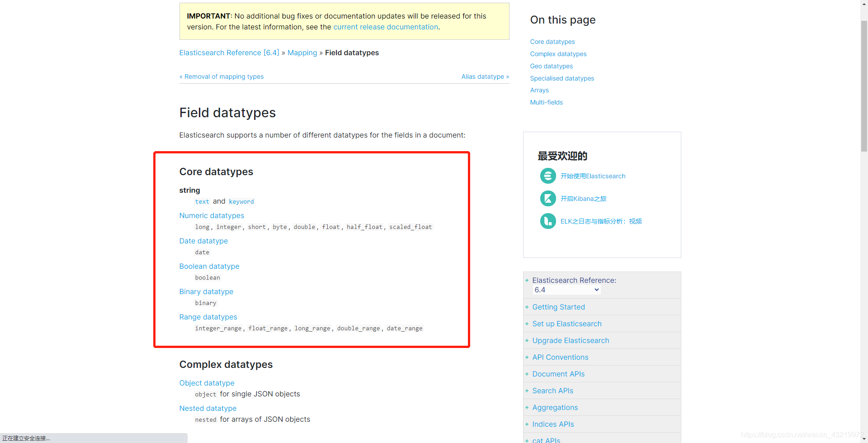The height and width of the screenshot is (443, 868).
Task: Open the Indices APIs sidebar link
Action: click(553, 424)
